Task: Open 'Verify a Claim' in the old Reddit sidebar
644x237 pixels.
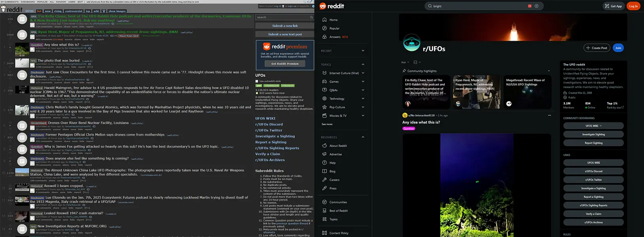Action: tap(268, 154)
